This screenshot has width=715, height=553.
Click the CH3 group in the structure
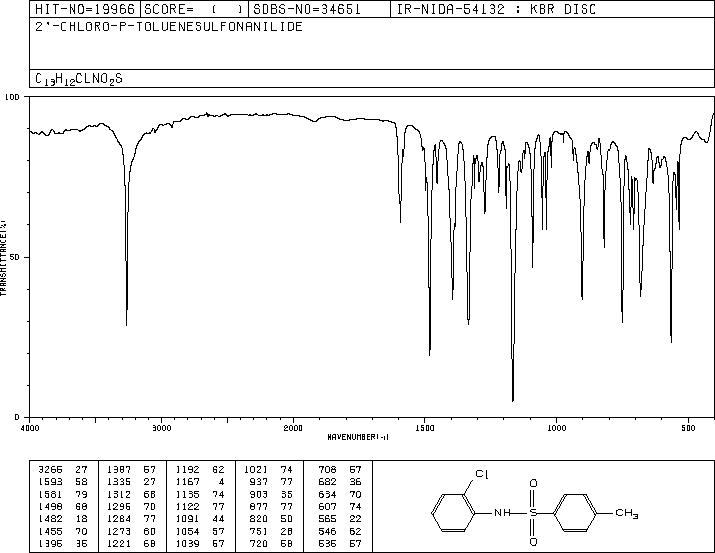(x=627, y=513)
